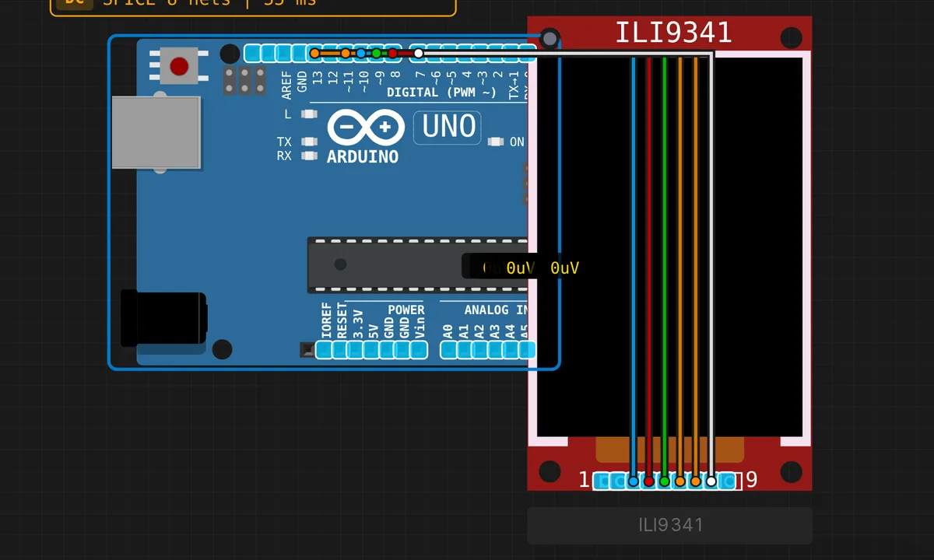The width and height of the screenshot is (934, 560).
Task: Select the Arduino 5V pin pad
Action: click(372, 350)
